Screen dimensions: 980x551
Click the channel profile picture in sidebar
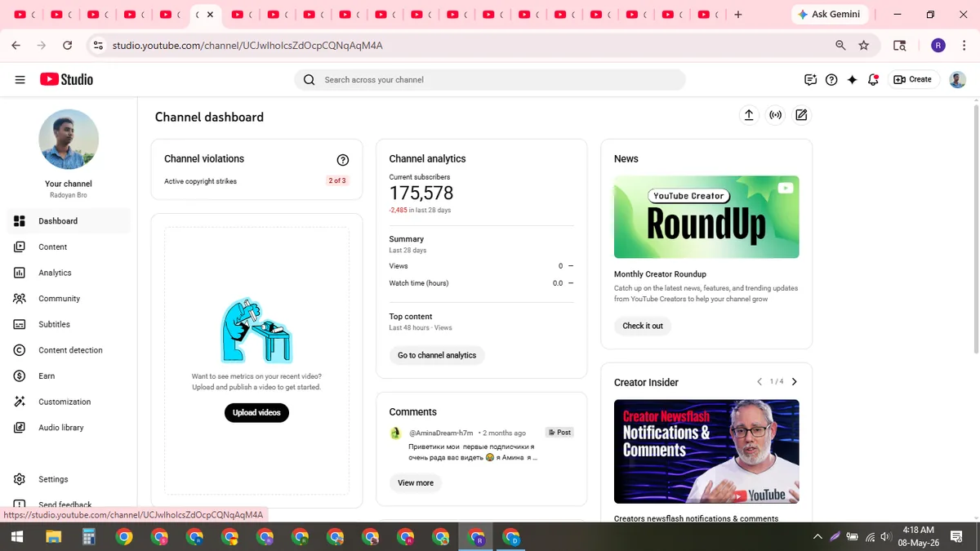[69, 140]
